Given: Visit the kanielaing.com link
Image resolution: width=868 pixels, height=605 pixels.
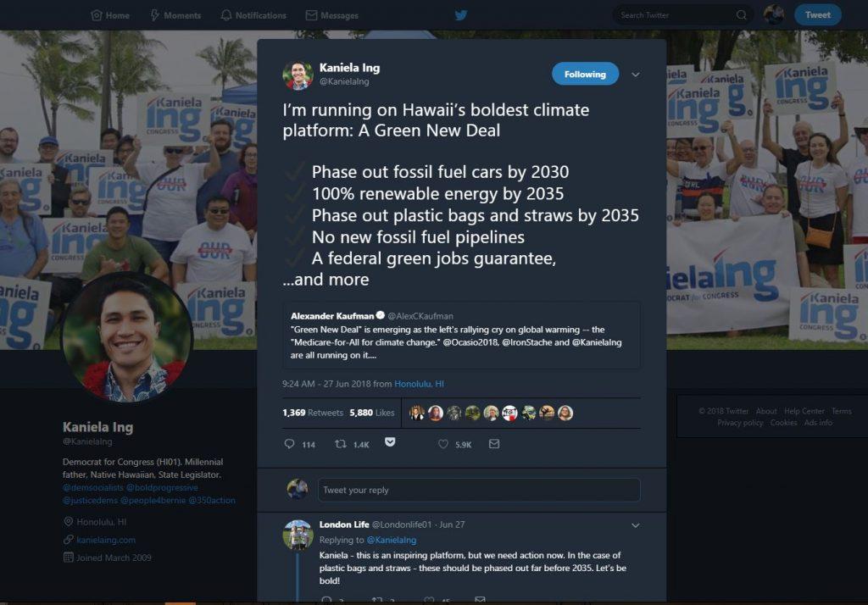Looking at the screenshot, I should coord(106,540).
